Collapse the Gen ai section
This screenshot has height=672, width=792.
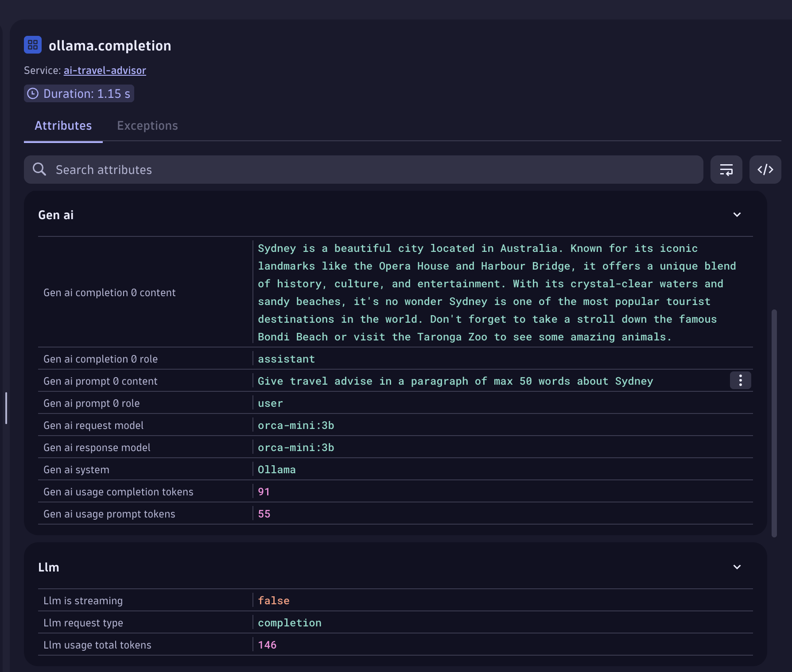pyautogui.click(x=737, y=215)
